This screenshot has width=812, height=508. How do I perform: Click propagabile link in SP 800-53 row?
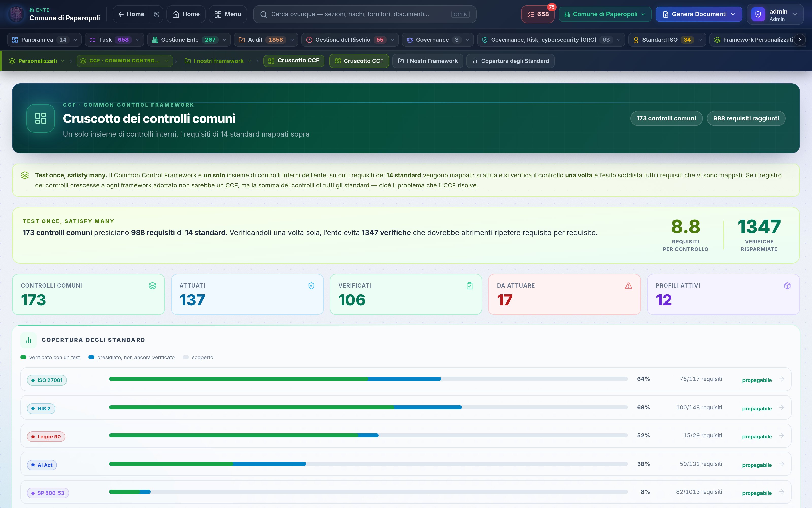[x=757, y=493]
